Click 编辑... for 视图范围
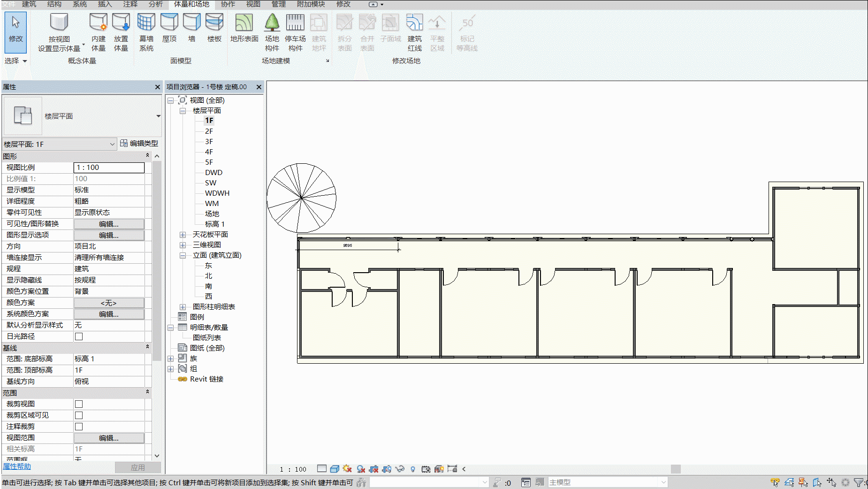 click(109, 438)
